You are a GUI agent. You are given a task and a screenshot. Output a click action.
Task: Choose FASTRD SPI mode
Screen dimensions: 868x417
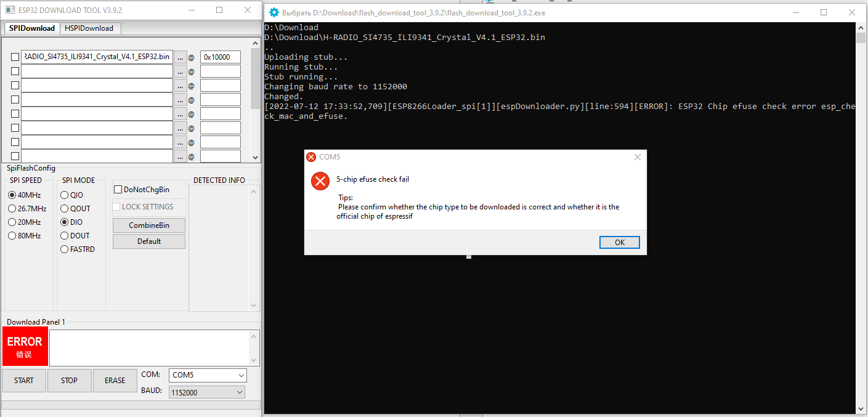(65, 249)
